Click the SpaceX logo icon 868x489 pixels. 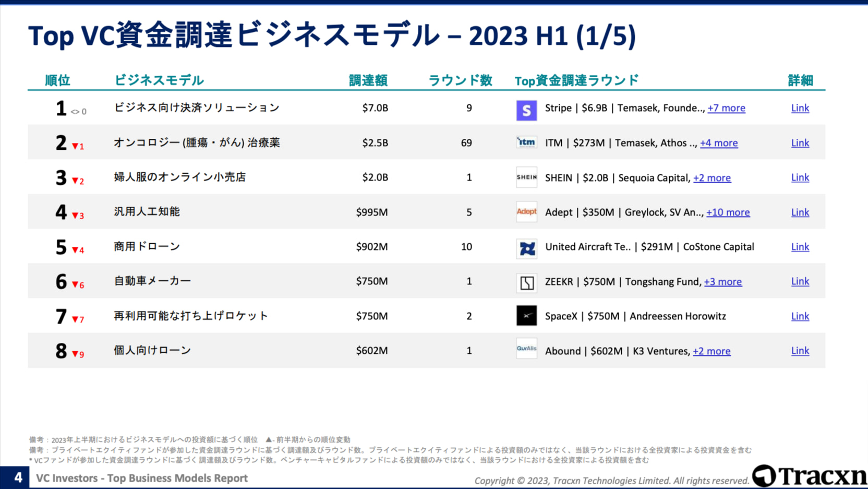tap(526, 316)
